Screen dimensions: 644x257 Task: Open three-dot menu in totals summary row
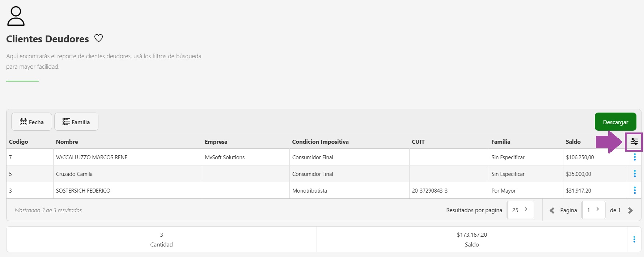coord(634,239)
